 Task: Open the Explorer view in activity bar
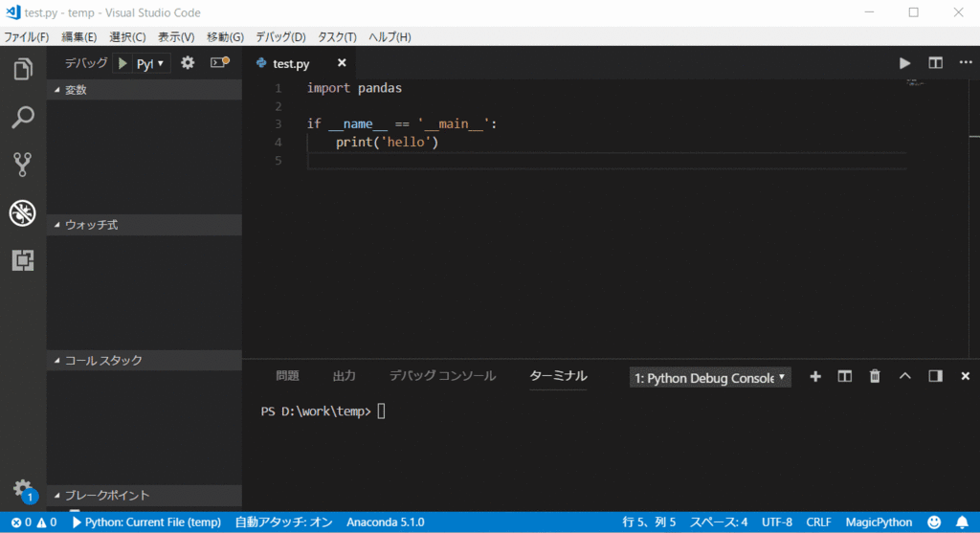click(x=23, y=69)
